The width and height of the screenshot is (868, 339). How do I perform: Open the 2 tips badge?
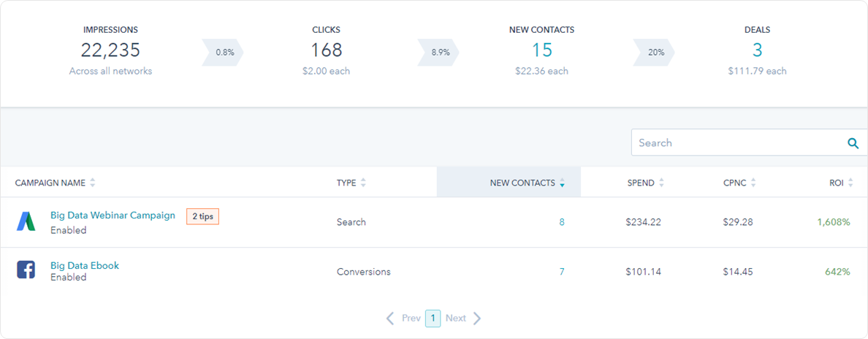point(202,216)
